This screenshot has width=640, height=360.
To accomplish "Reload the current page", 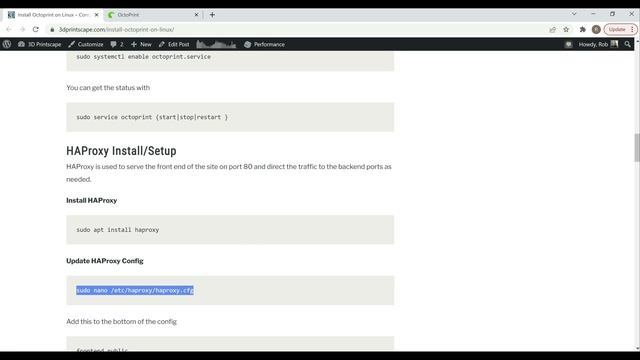I will pos(36,29).
